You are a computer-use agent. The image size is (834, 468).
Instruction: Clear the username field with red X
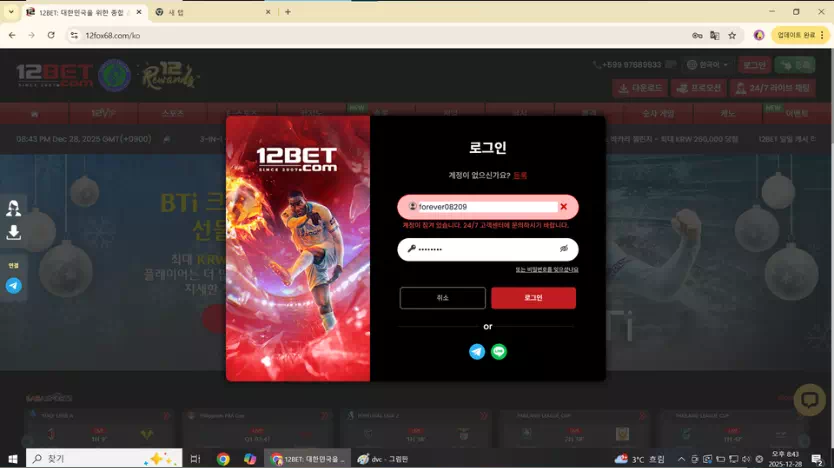[563, 207]
